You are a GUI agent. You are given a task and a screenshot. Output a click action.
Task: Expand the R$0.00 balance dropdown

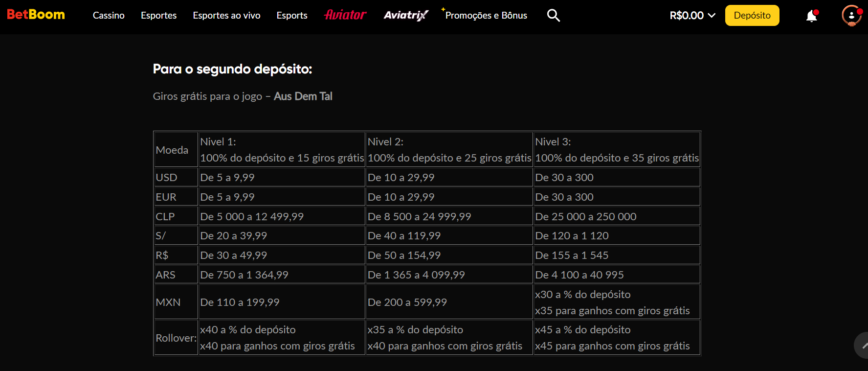tap(692, 15)
